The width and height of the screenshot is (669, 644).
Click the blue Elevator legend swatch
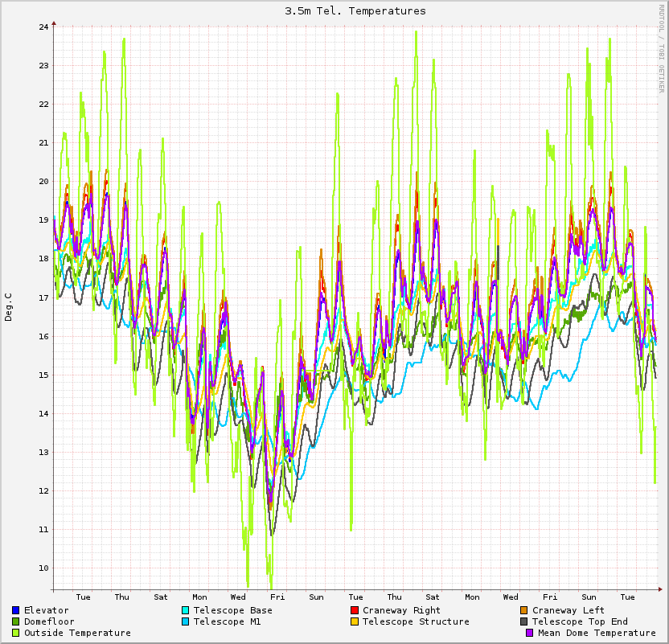click(x=16, y=610)
